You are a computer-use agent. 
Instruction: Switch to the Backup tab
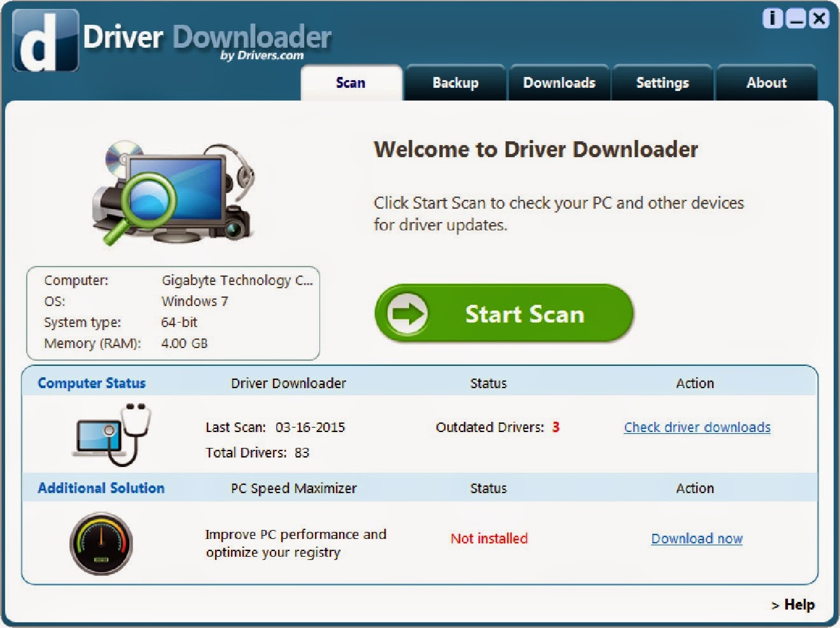pyautogui.click(x=455, y=83)
